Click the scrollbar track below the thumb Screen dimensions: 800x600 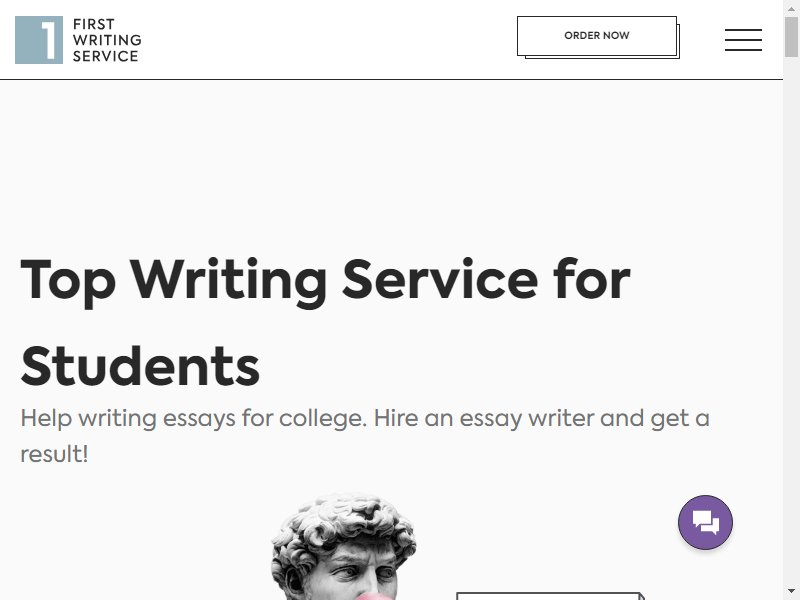pyautogui.click(x=791, y=321)
